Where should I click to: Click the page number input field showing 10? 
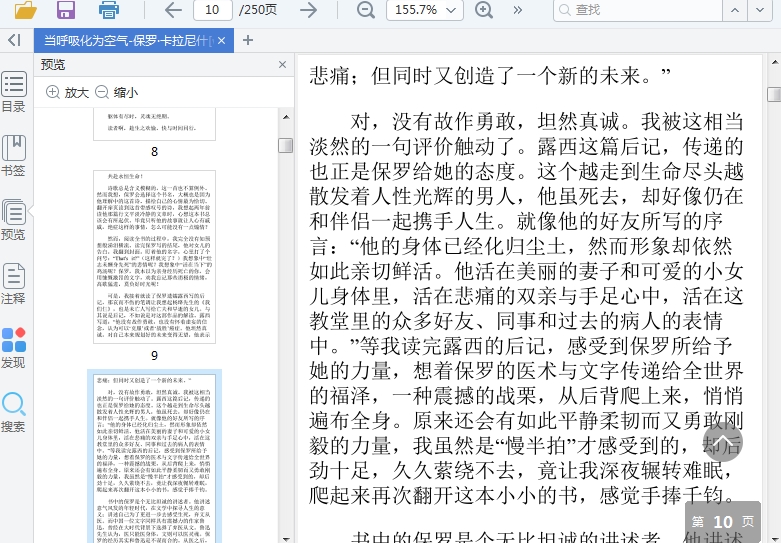pos(213,10)
